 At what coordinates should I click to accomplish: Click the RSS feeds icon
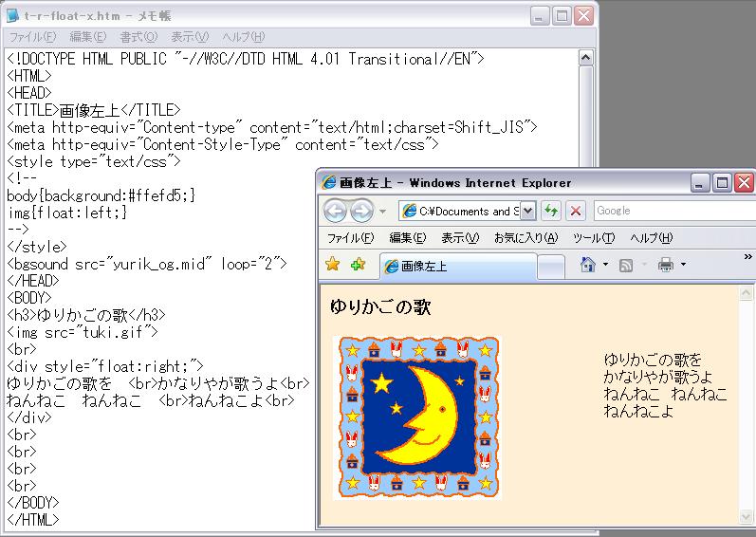pyautogui.click(x=626, y=265)
